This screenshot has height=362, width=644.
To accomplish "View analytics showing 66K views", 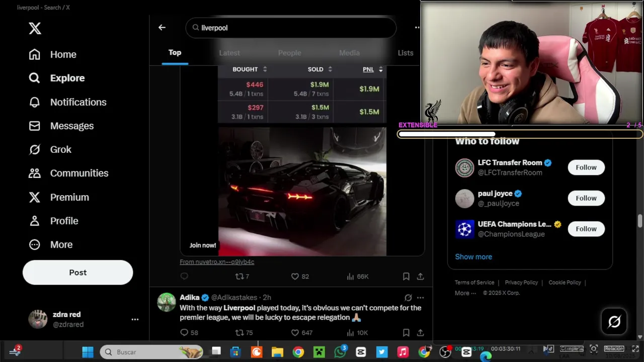I will click(x=358, y=277).
